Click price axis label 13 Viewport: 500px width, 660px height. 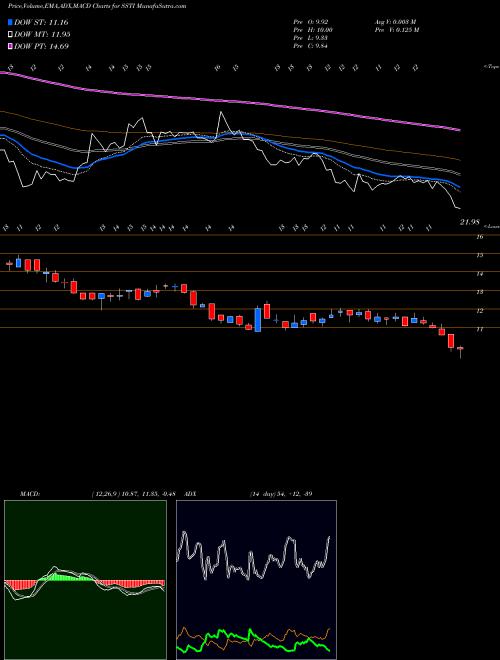(479, 292)
